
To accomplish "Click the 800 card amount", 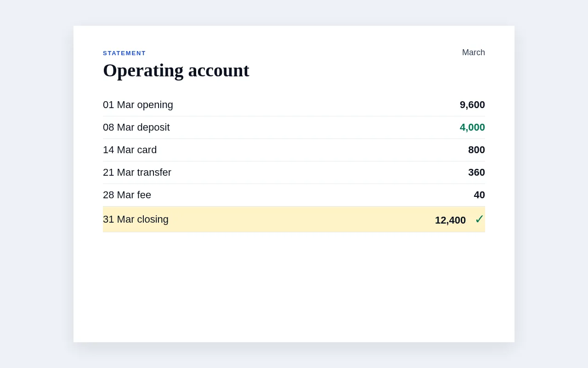I will (476, 150).
